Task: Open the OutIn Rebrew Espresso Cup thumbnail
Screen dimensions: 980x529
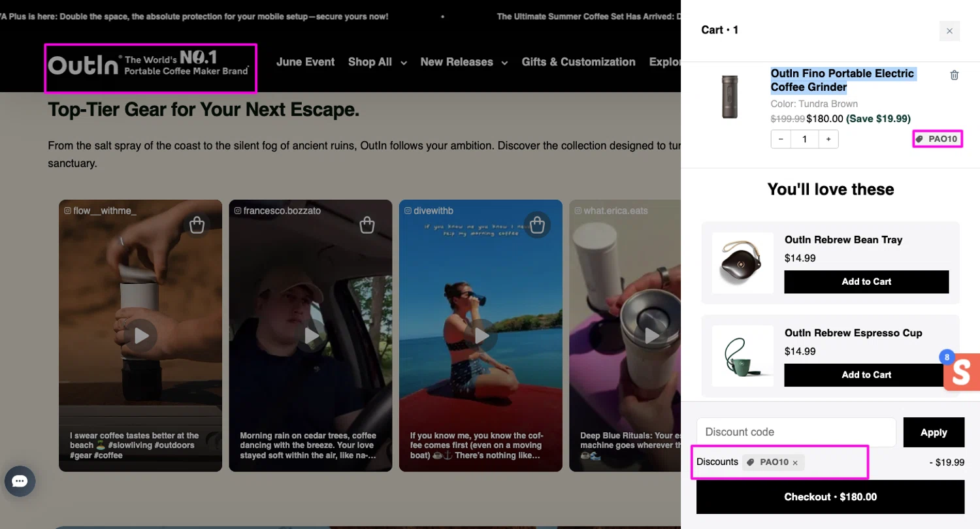Action: pos(743,356)
